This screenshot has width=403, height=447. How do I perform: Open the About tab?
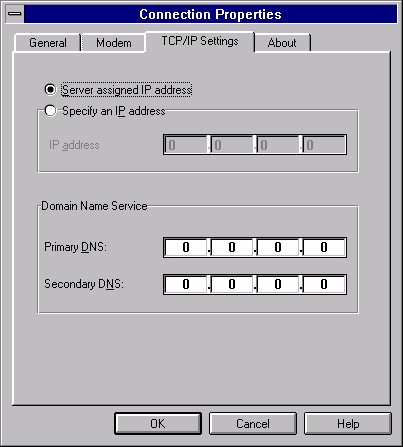click(282, 43)
